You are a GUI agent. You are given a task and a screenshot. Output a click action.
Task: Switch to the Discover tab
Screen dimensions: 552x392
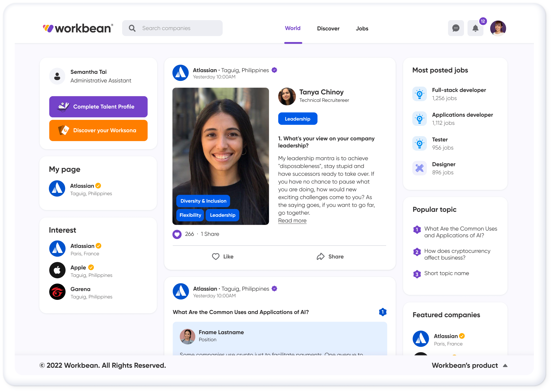(x=328, y=28)
